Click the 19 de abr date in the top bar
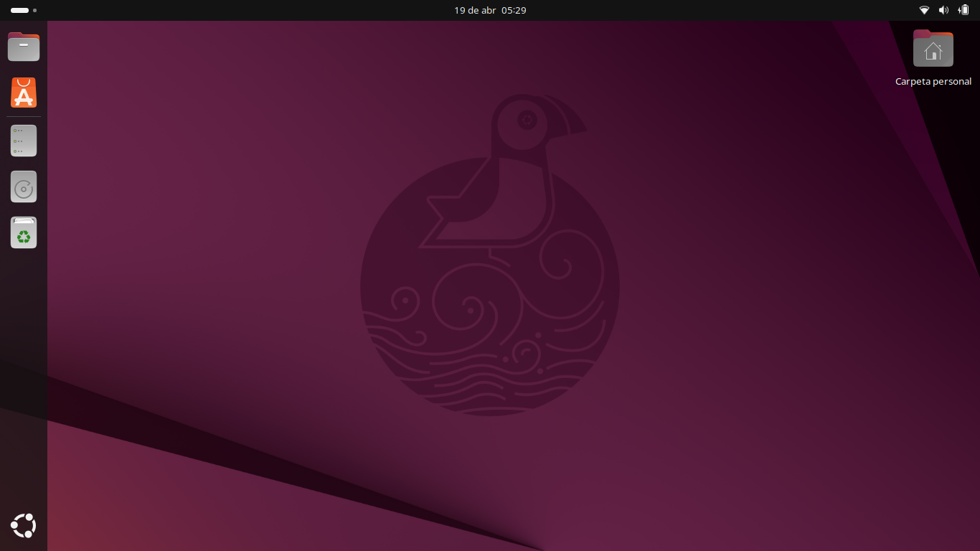980x551 pixels. coord(474,10)
